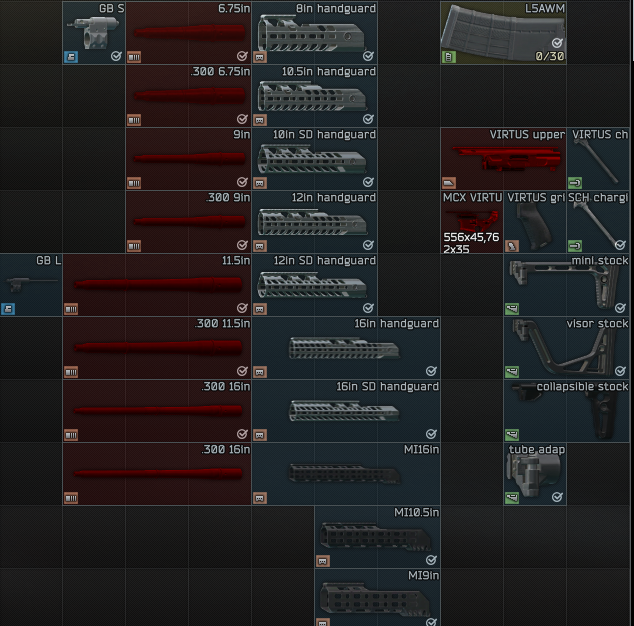Click the visor stock item
634x626 pixels.
567,348
